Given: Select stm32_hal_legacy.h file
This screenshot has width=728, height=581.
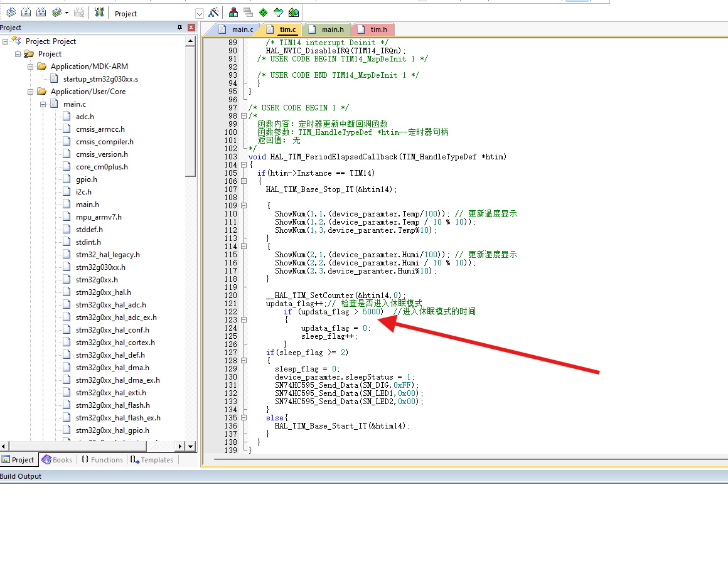Looking at the screenshot, I should pos(108,254).
